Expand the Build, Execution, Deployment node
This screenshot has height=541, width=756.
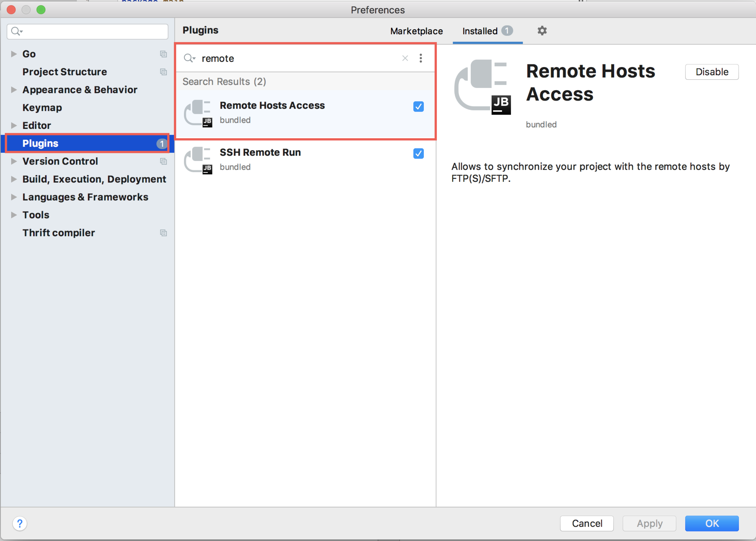(x=14, y=179)
